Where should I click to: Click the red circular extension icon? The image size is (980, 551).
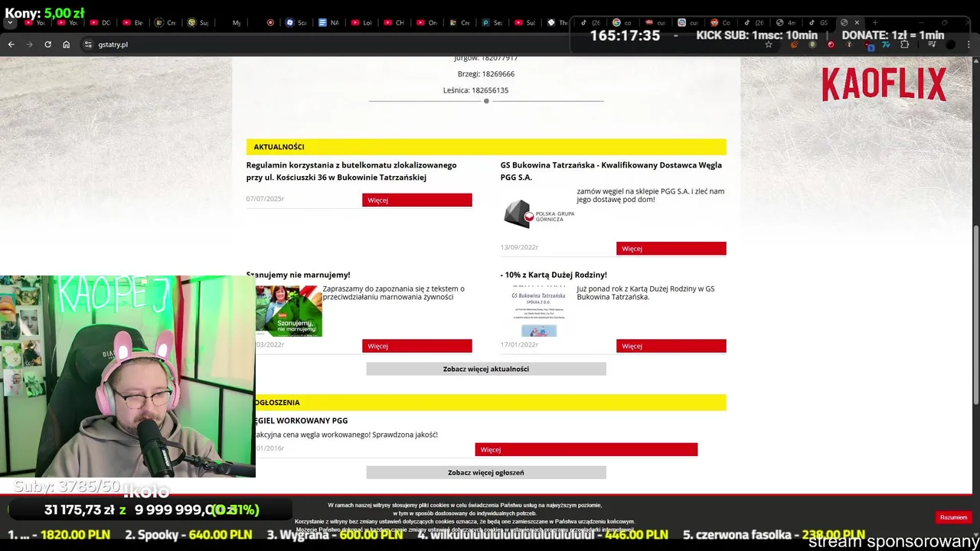831,44
